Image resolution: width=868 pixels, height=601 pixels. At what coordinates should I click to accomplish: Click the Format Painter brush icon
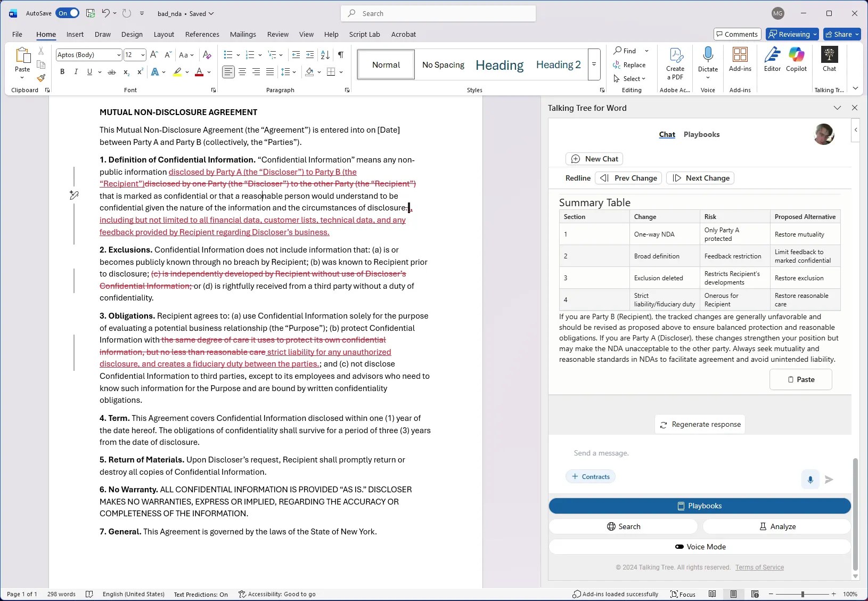[41, 78]
